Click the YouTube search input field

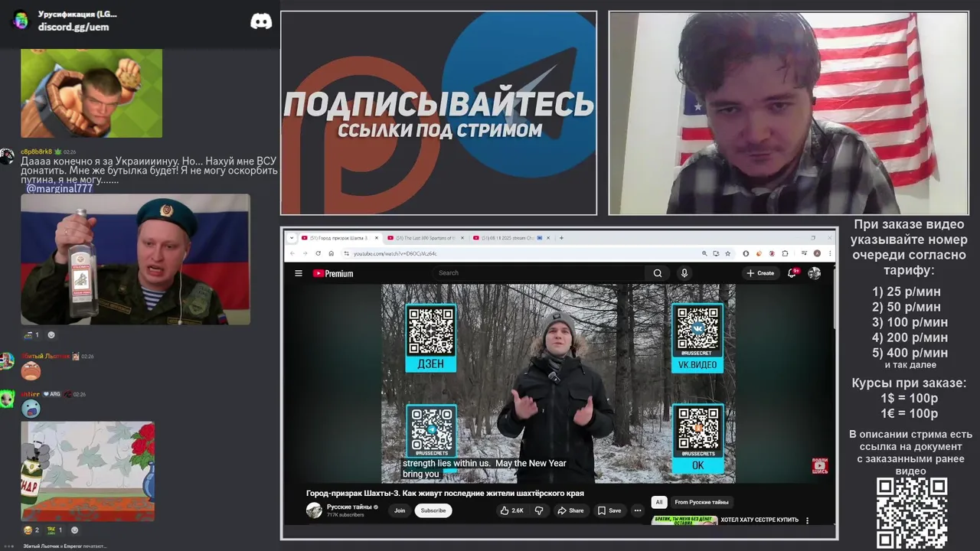point(540,273)
